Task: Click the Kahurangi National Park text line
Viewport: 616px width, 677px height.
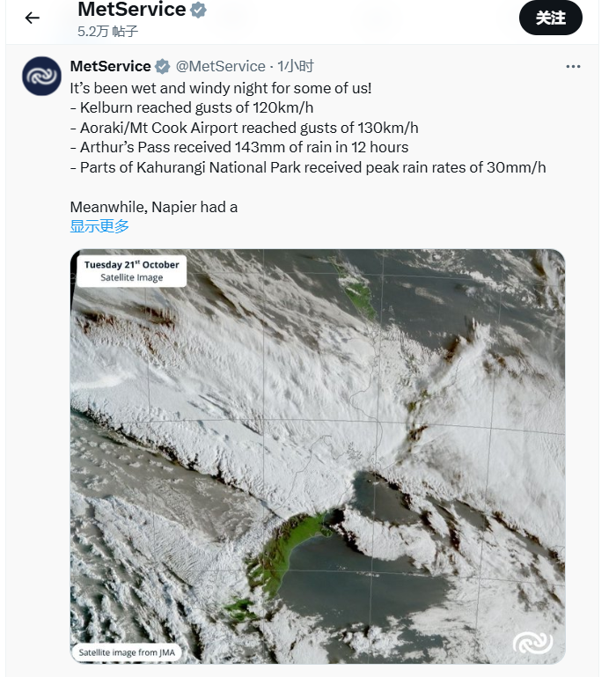Action: point(308,167)
